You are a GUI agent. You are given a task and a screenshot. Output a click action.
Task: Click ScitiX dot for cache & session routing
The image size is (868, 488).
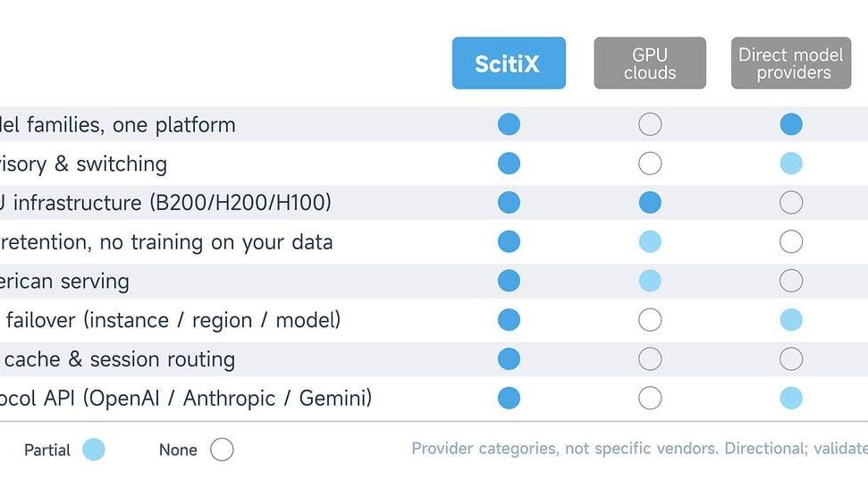[509, 359]
